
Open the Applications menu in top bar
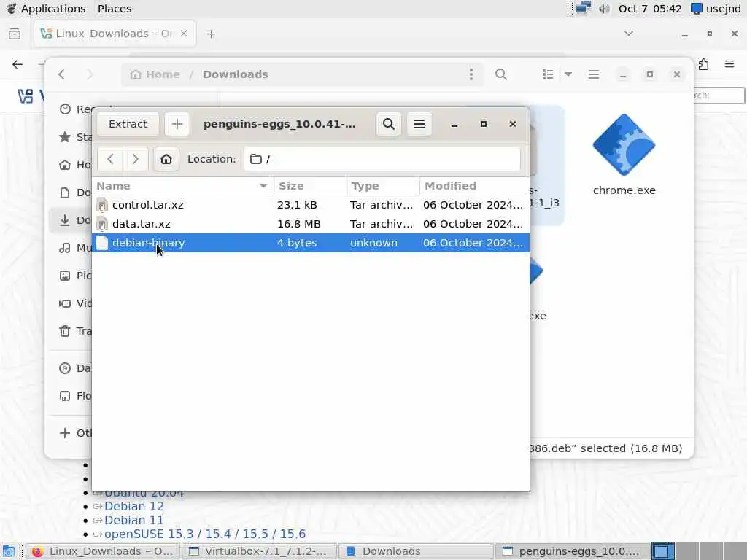tap(46, 9)
